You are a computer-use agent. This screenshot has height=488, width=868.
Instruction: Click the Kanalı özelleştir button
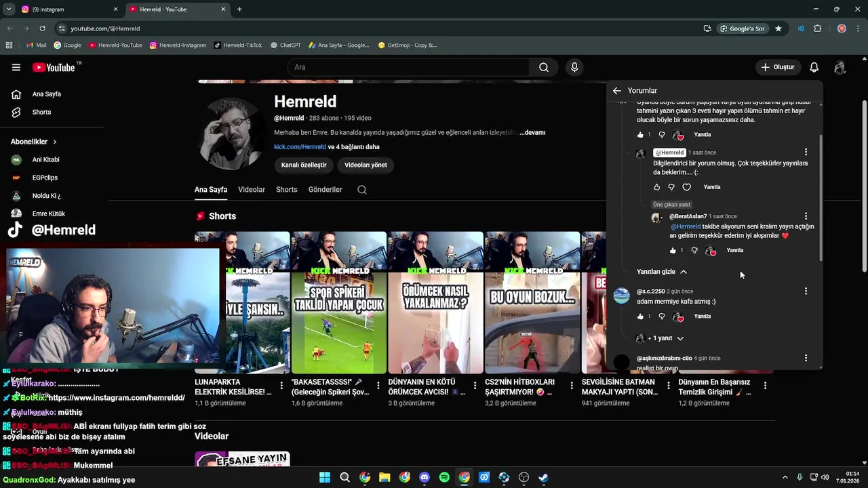(x=304, y=165)
